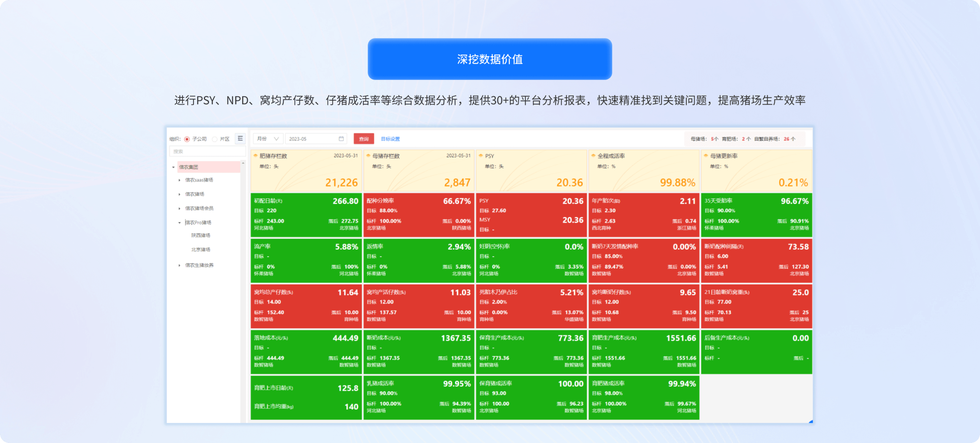Click the orange icon beside the PSY header card
This screenshot has width=980, height=443.
(481, 156)
